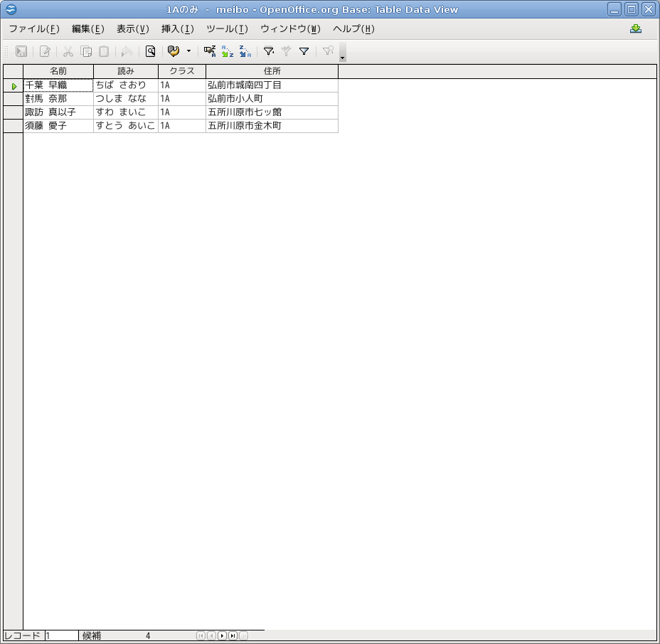The width and height of the screenshot is (660, 644).
Task: Select the row header of 諏訪 真以子
Action: 13,112
